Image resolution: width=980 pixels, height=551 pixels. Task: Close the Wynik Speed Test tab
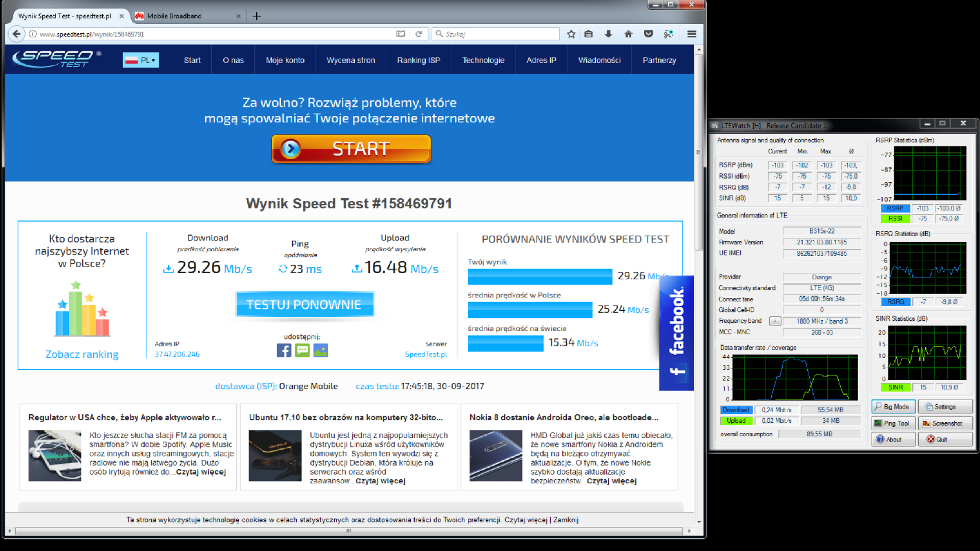(121, 16)
